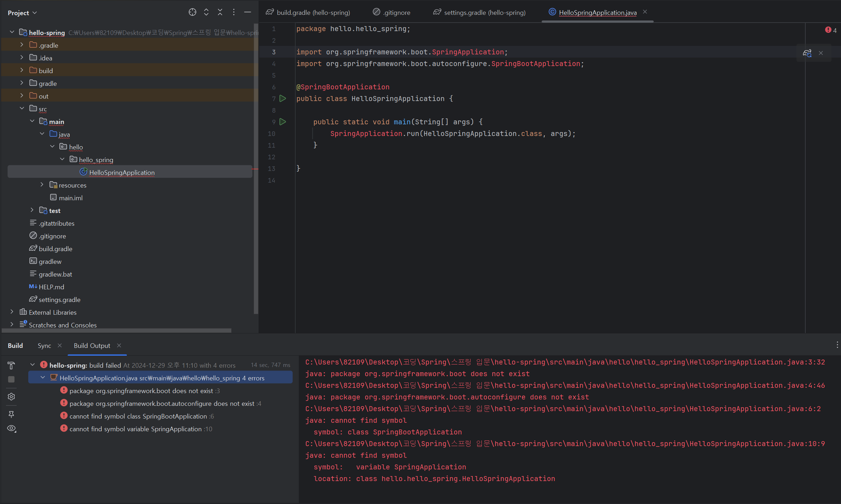Click the @SpringBootApplication annotation in editor
This screenshot has width=841, height=504.
click(343, 87)
